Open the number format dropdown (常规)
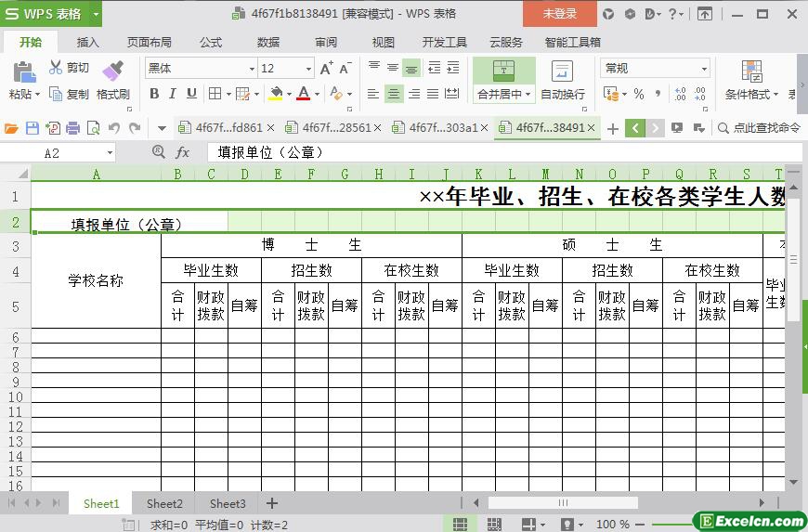 (704, 69)
